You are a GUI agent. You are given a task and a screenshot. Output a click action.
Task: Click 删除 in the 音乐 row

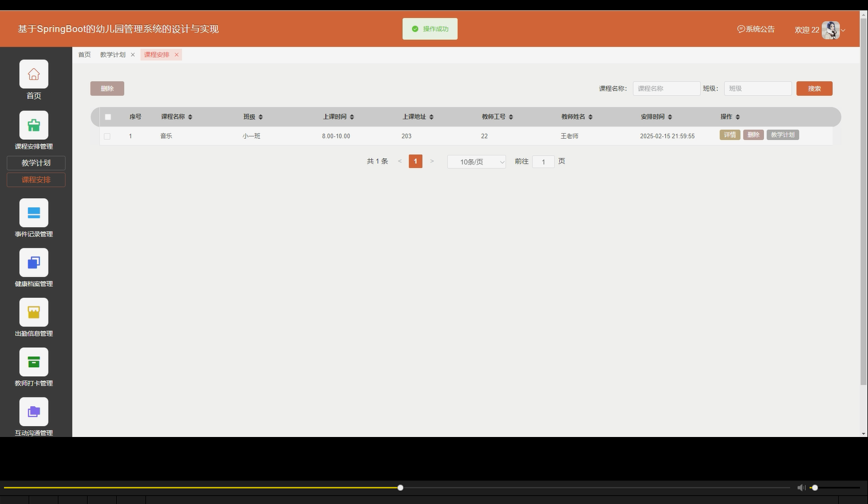point(753,135)
